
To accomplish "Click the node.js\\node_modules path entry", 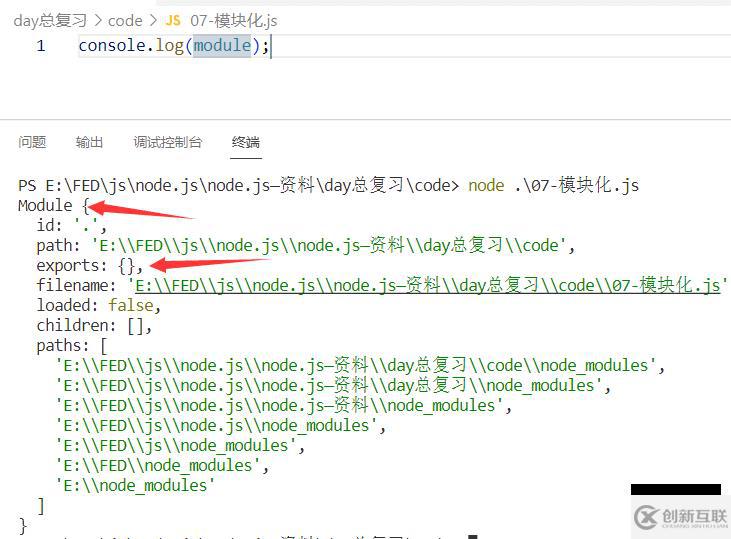I will click(x=220, y=425).
